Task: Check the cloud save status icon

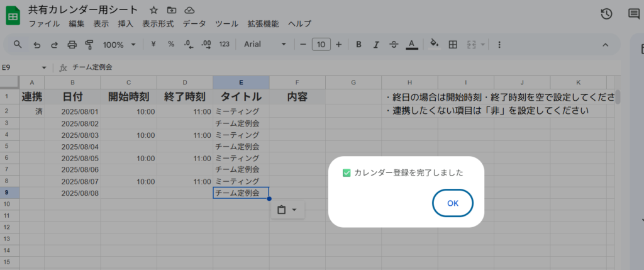Action: [189, 10]
